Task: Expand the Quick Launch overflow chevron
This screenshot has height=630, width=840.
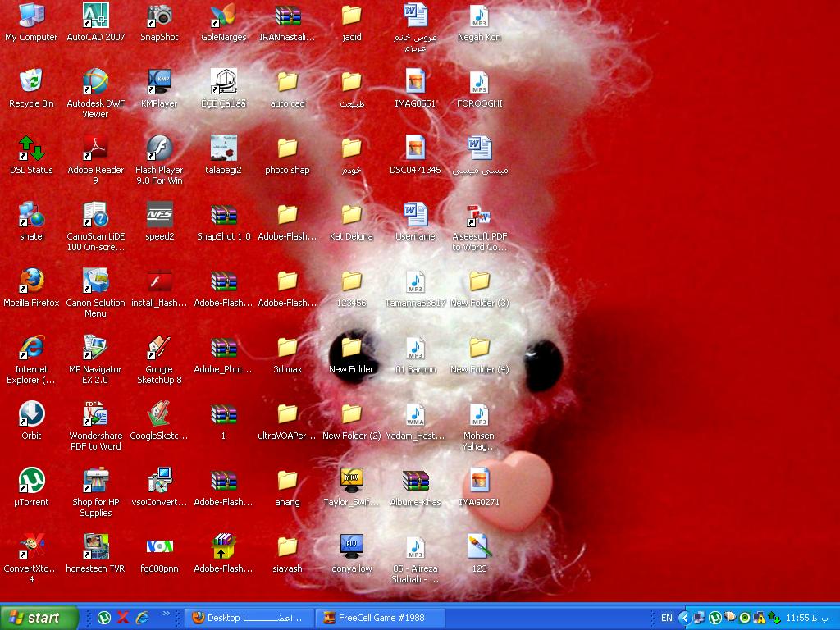Action: coord(167,614)
